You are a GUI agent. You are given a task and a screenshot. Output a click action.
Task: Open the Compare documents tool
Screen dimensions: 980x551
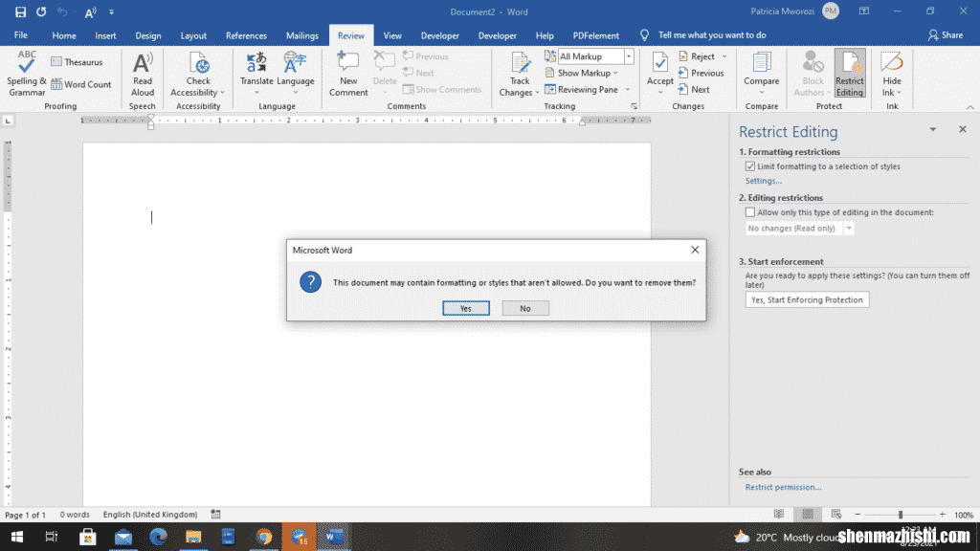point(761,73)
